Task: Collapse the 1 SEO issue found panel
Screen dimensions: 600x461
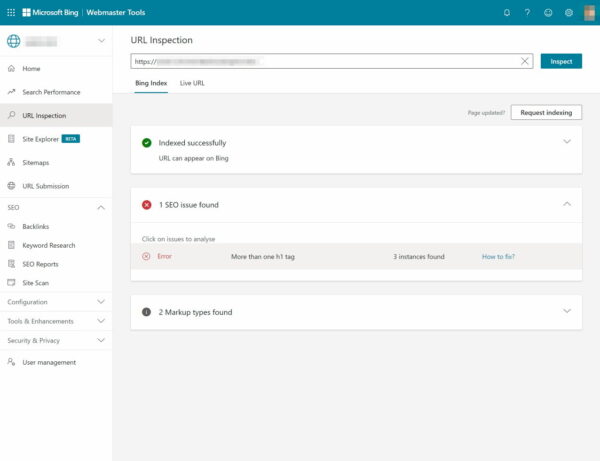Action: [x=567, y=204]
